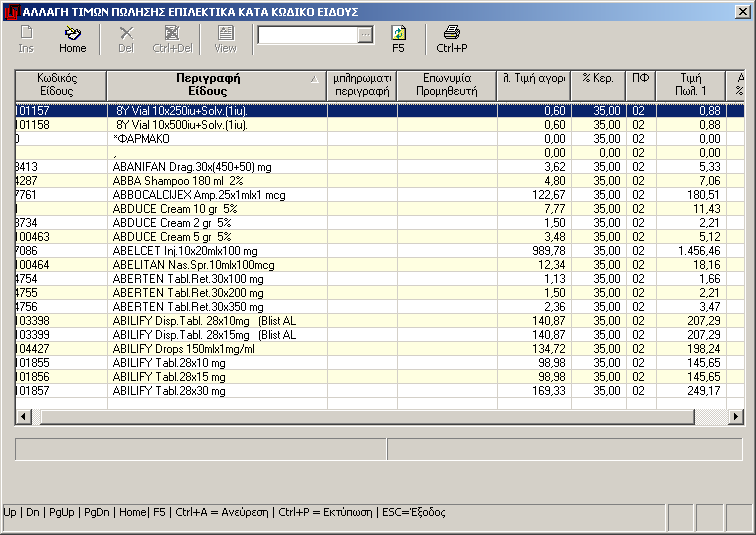Select ABILIFY Tabl.28x15 mg row
The image size is (756, 535).
tap(379, 376)
